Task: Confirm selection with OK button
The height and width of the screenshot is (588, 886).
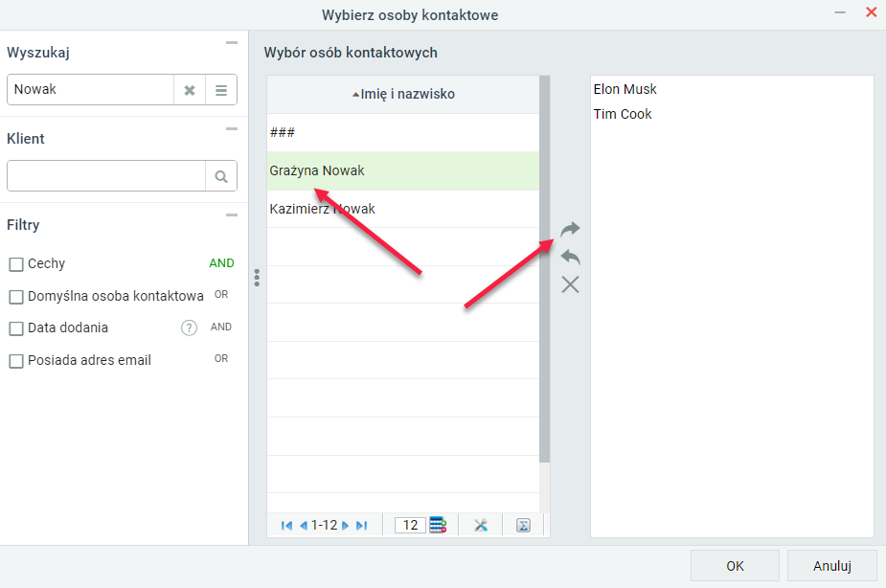Action: (735, 566)
